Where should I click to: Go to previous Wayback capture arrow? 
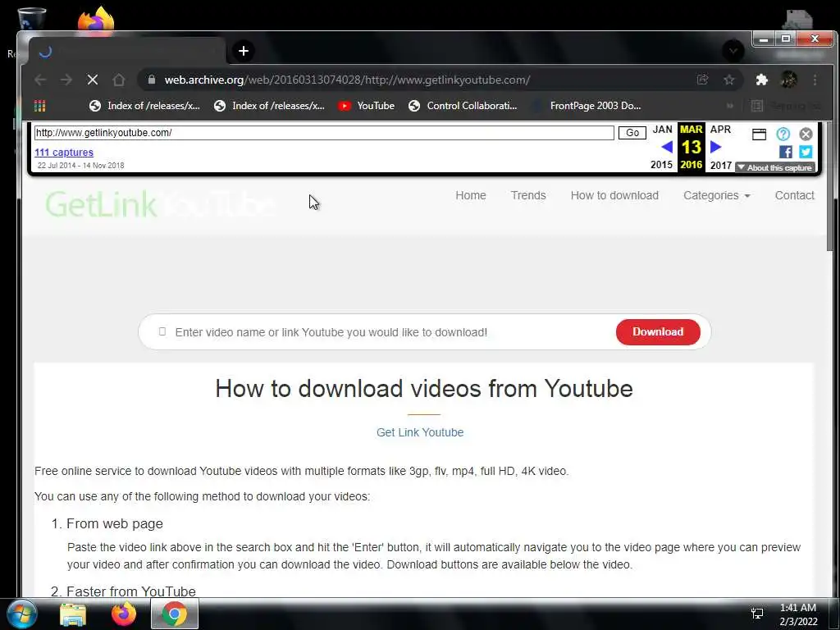pos(667,147)
